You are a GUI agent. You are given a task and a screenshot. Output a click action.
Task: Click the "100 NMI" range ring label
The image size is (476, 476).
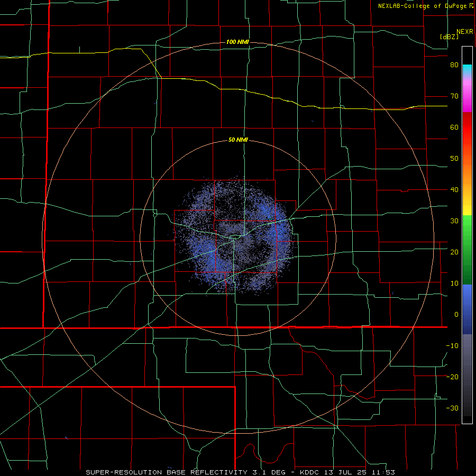[x=237, y=42]
